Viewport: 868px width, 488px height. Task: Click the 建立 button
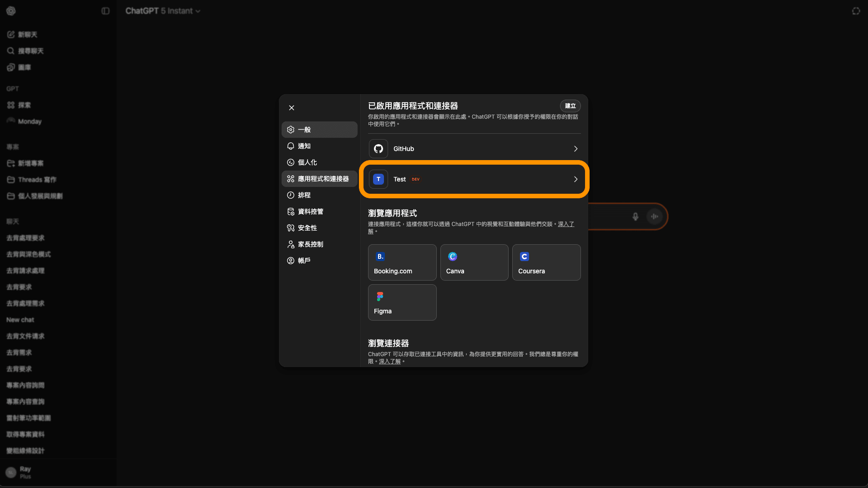point(570,106)
